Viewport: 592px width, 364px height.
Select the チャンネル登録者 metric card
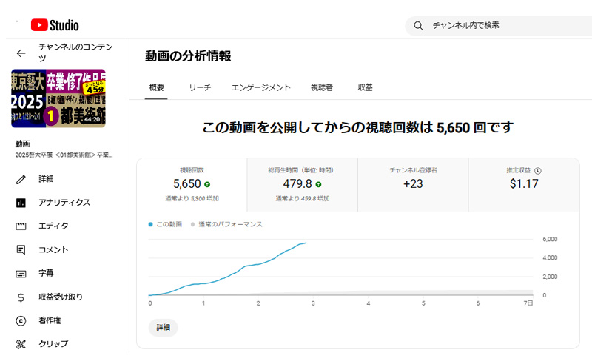pyautogui.click(x=413, y=185)
